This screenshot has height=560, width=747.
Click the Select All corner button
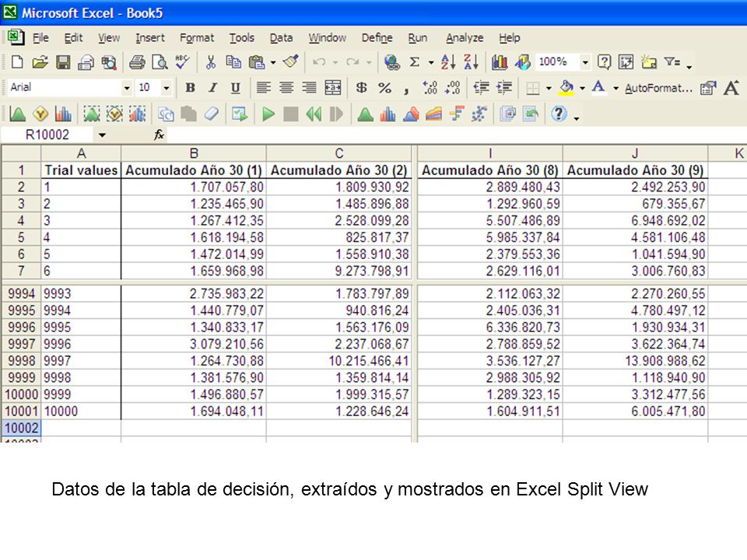coord(22,153)
